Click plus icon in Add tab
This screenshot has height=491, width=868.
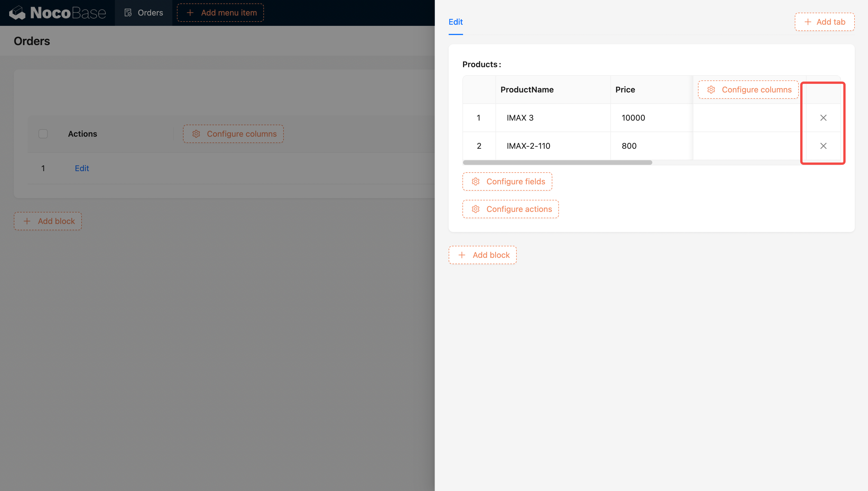pyautogui.click(x=808, y=22)
